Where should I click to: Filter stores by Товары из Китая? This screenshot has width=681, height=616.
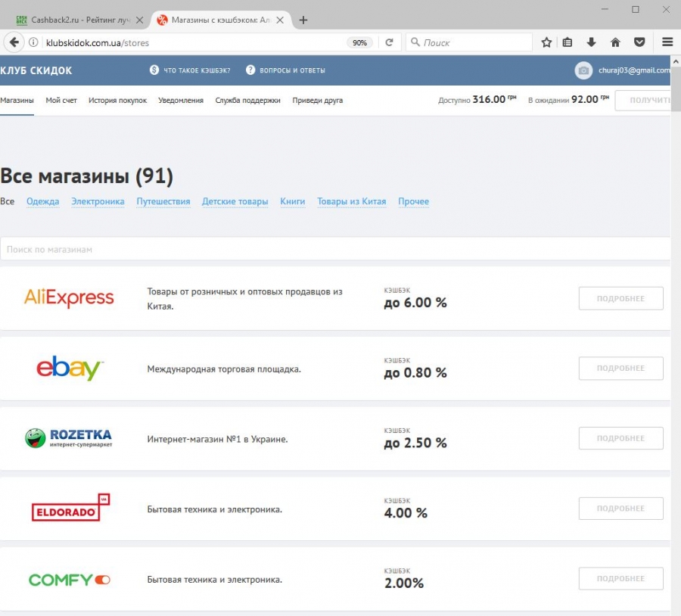coord(351,201)
